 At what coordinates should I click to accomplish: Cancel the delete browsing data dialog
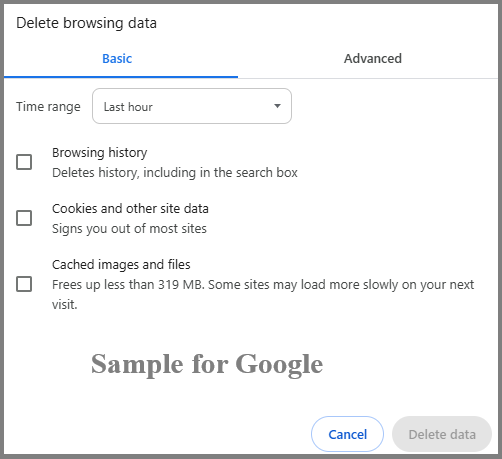tap(347, 434)
